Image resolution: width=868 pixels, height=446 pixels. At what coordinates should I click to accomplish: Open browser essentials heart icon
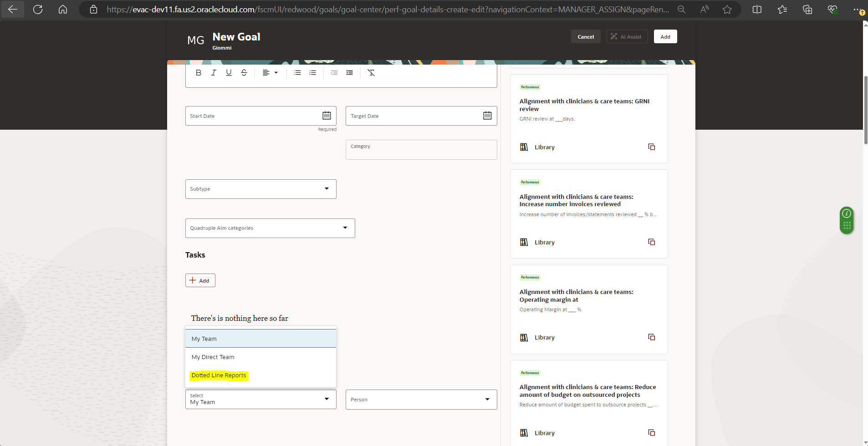coord(832,9)
